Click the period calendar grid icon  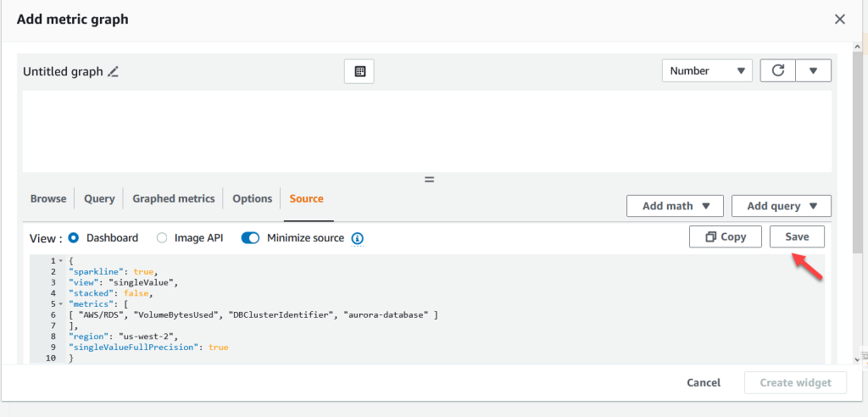359,72
